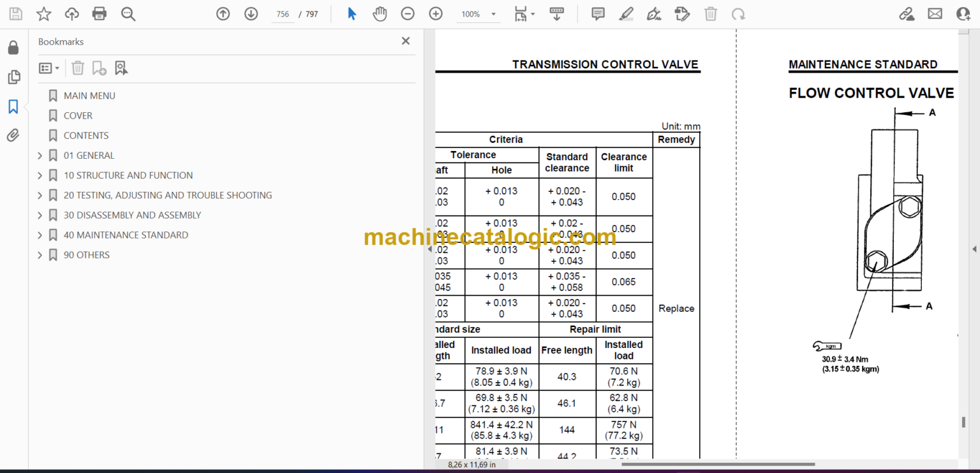Screen dimensions: 980x473
Task: Open the bookmark options menu
Action: [49, 68]
